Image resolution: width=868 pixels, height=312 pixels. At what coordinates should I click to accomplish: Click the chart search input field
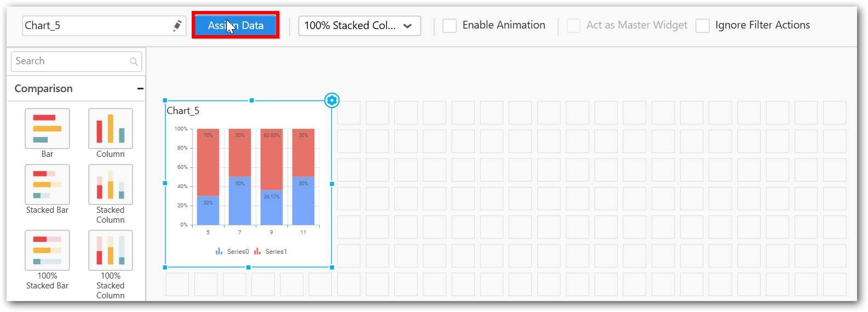71,61
